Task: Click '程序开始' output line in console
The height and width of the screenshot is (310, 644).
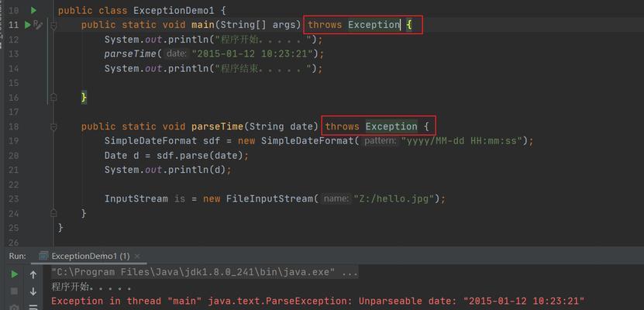Action: [91, 287]
